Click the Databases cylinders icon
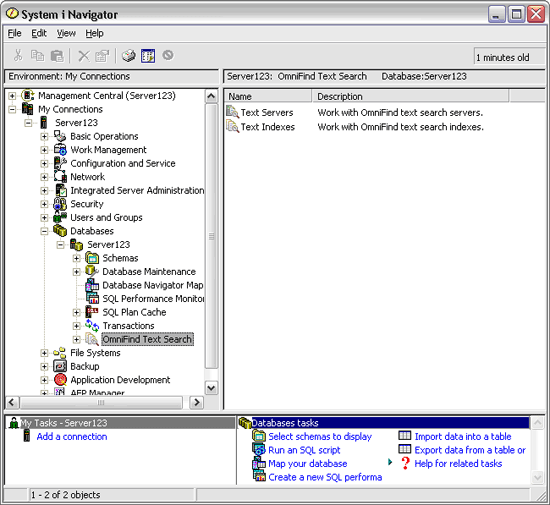 (x=60, y=231)
